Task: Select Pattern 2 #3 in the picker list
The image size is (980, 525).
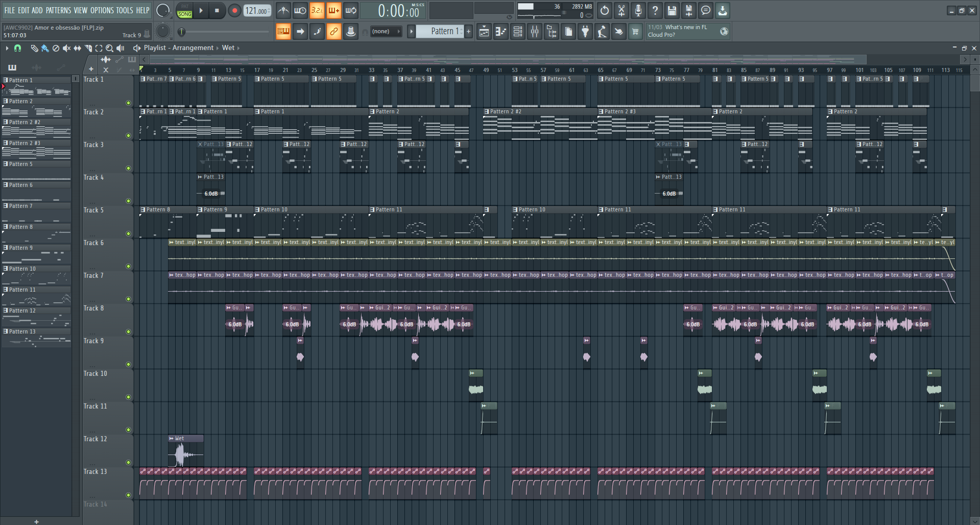Action: coord(36,150)
